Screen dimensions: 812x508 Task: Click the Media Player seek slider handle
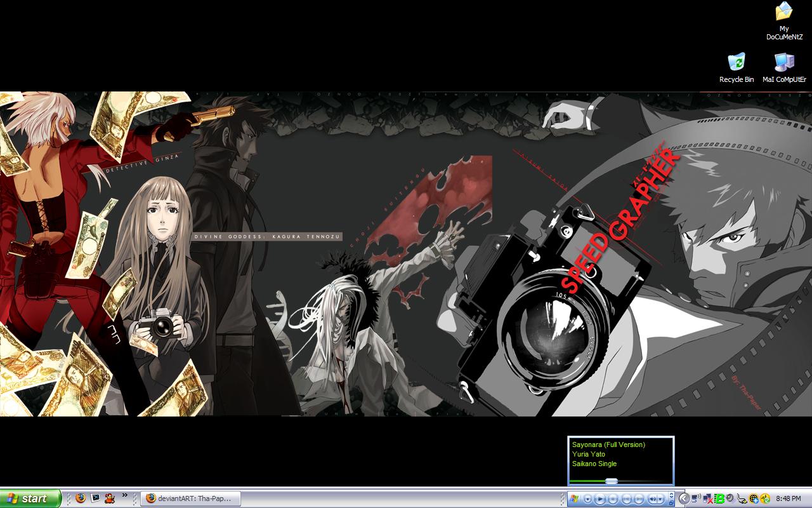612,481
